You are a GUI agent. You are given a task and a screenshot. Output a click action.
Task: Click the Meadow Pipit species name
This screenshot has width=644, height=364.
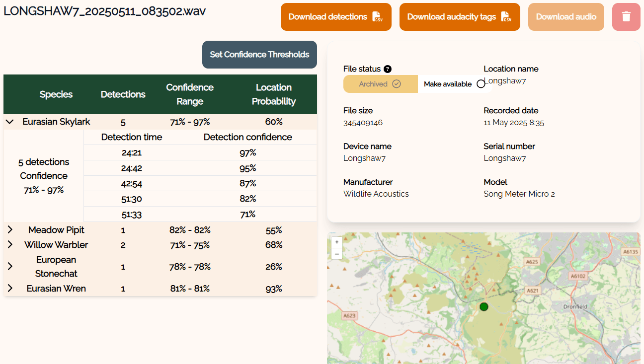[56, 230]
